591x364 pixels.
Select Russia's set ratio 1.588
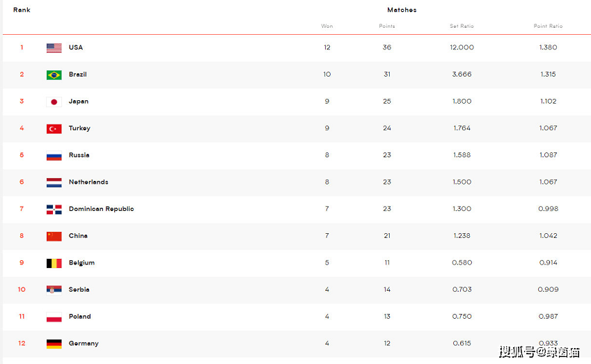[x=462, y=155]
